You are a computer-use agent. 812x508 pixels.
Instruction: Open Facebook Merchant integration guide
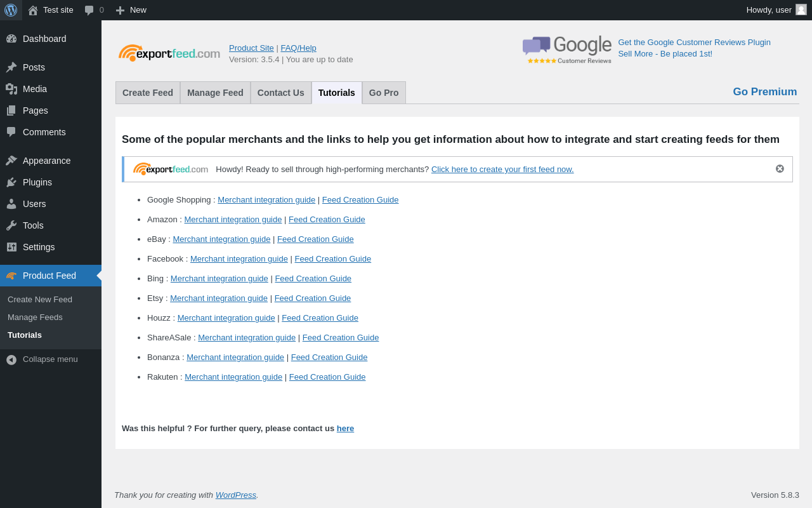[239, 259]
